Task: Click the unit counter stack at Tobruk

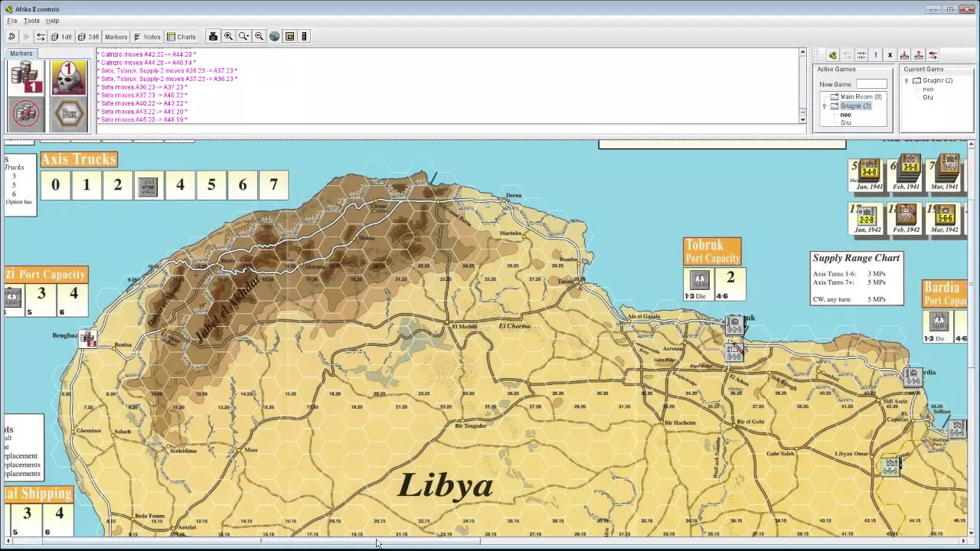Action: pyautogui.click(x=733, y=327)
